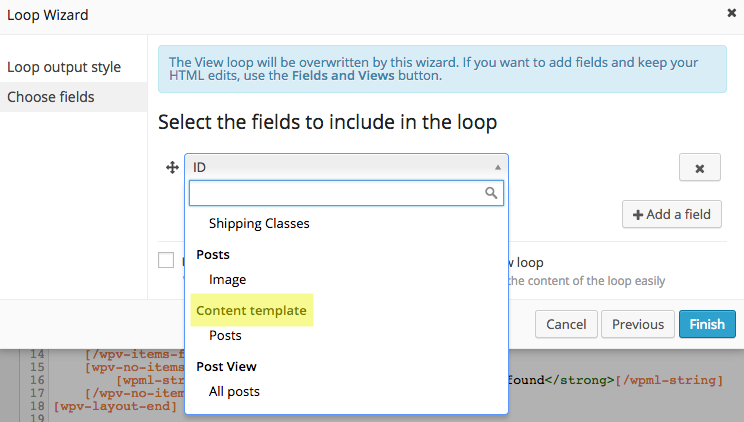Click the Content template group header
744x422 pixels.
coord(251,310)
